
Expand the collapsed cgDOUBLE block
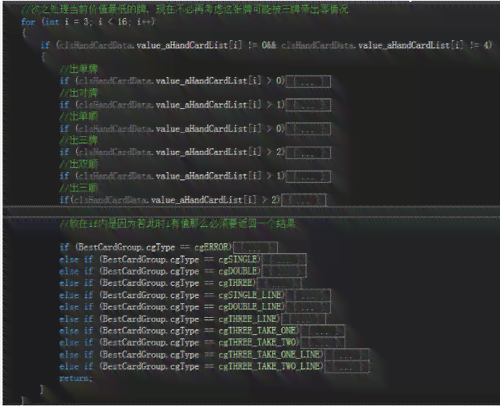(284, 271)
